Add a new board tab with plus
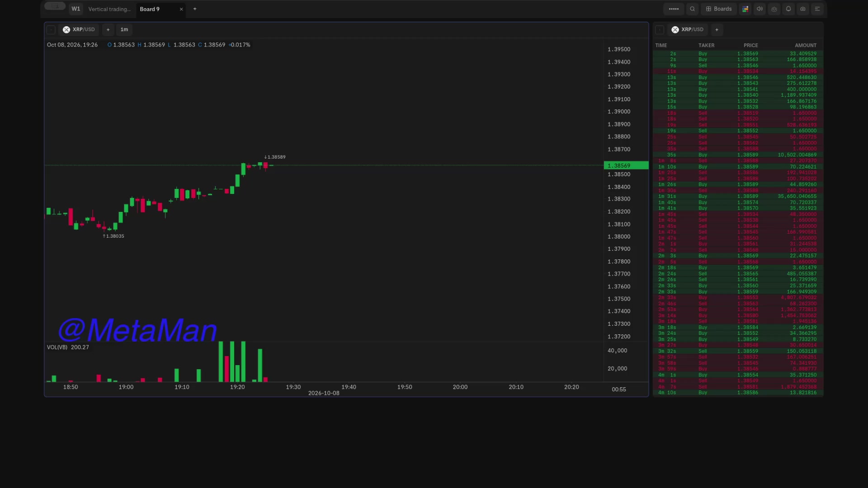Viewport: 868px width, 488px height. point(195,9)
